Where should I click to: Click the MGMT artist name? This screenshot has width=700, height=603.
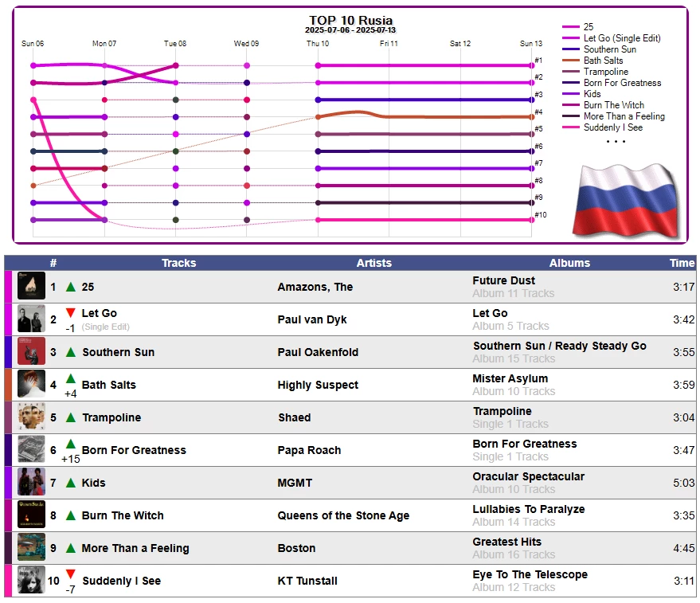tap(295, 483)
